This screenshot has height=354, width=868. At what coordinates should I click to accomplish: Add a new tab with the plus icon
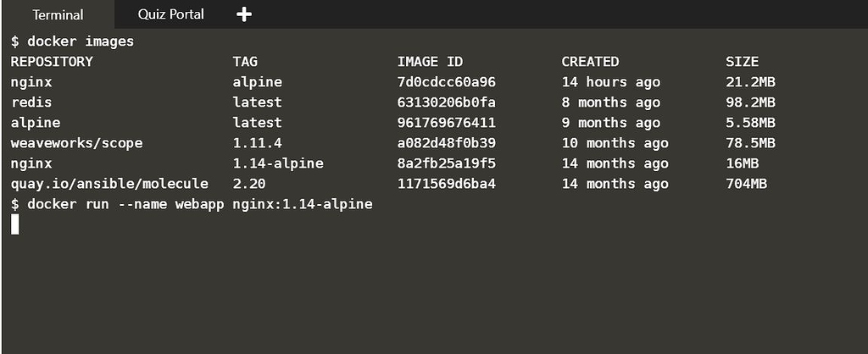246,14
